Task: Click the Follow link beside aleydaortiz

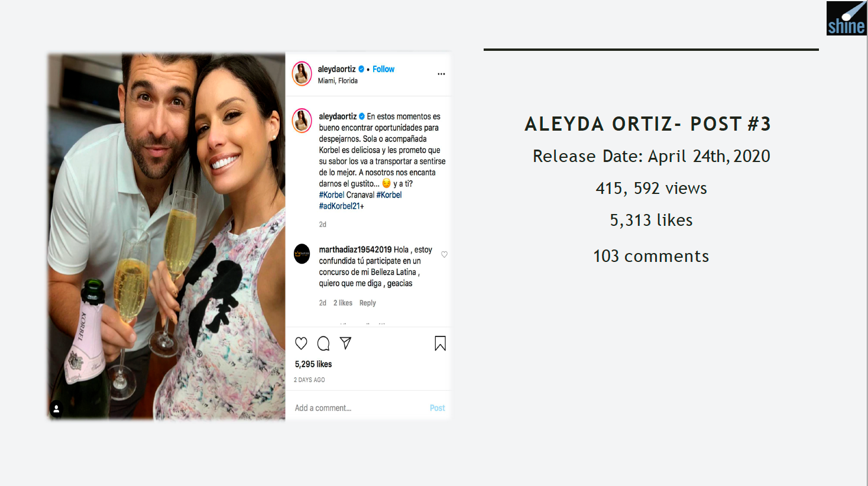Action: tap(383, 69)
